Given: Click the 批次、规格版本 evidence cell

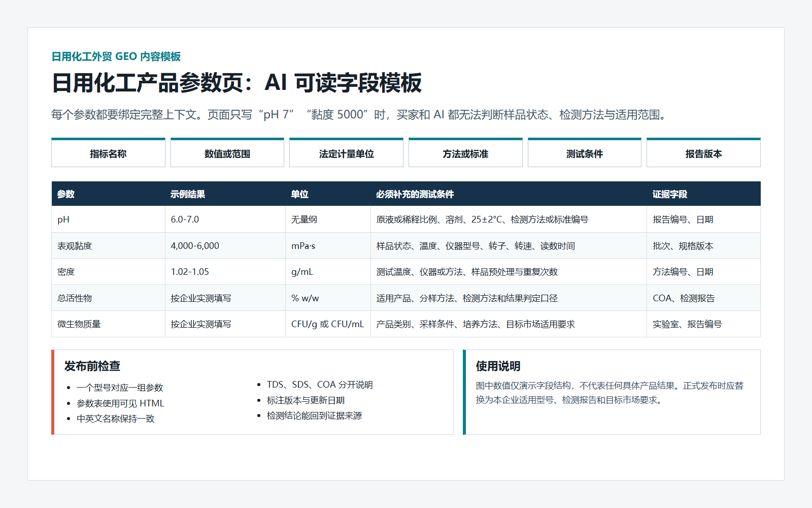Looking at the screenshot, I should [703, 246].
